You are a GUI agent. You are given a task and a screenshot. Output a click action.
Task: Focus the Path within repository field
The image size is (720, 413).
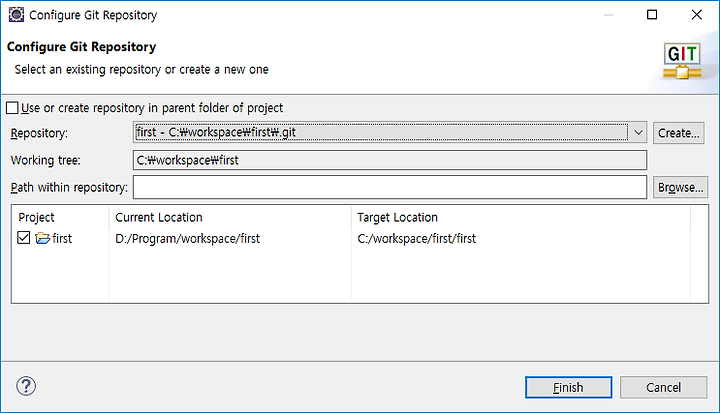point(390,187)
